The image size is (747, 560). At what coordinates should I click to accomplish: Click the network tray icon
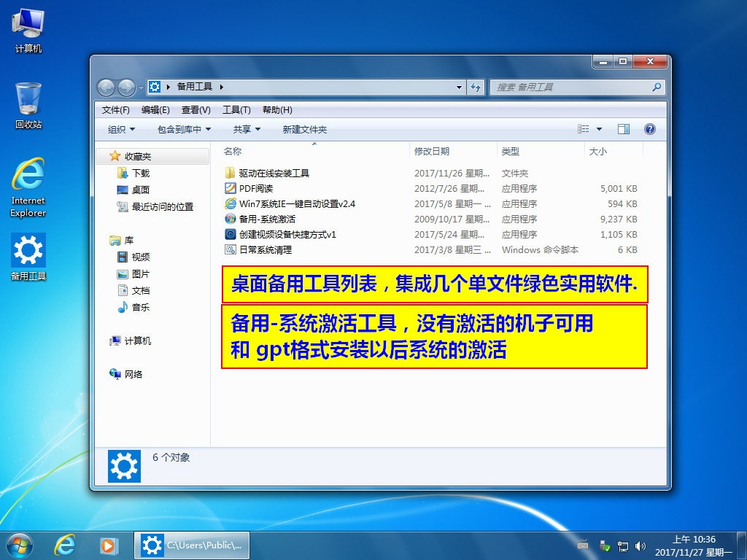point(623,545)
